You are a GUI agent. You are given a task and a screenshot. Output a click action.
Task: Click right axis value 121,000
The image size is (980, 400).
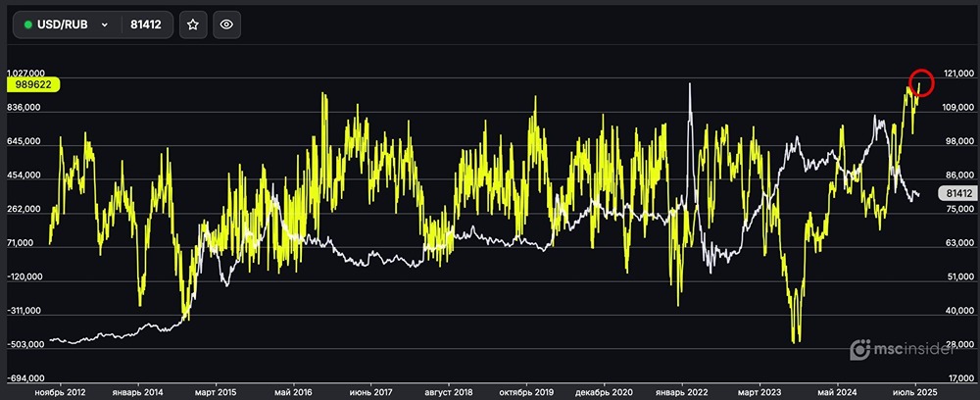coord(960,75)
